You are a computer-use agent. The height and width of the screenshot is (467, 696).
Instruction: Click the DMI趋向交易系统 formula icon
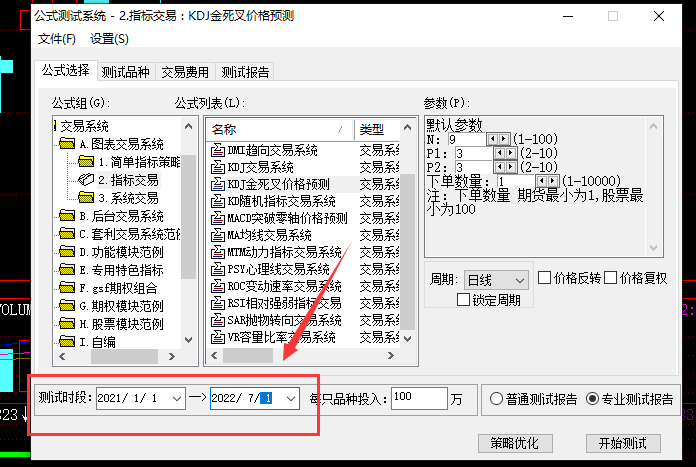pos(218,150)
